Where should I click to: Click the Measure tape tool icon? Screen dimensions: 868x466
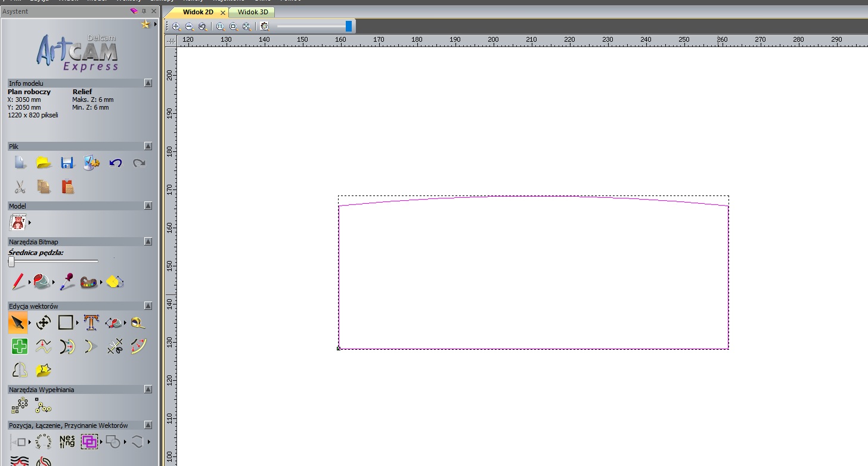point(138,323)
